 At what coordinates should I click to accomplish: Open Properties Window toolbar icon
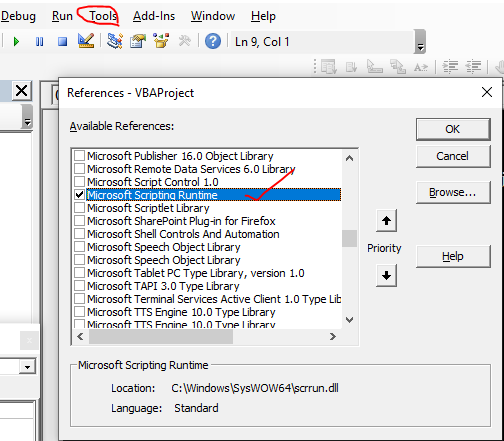[x=138, y=41]
